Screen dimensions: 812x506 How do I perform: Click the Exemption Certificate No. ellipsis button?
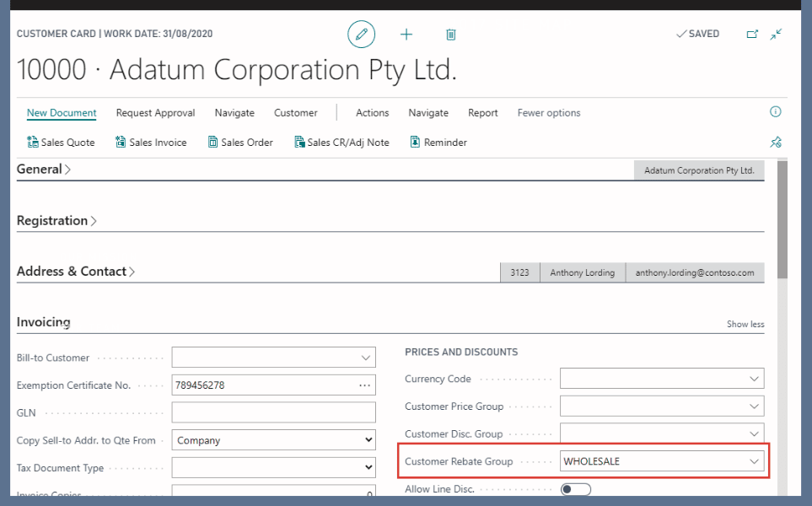click(x=364, y=385)
